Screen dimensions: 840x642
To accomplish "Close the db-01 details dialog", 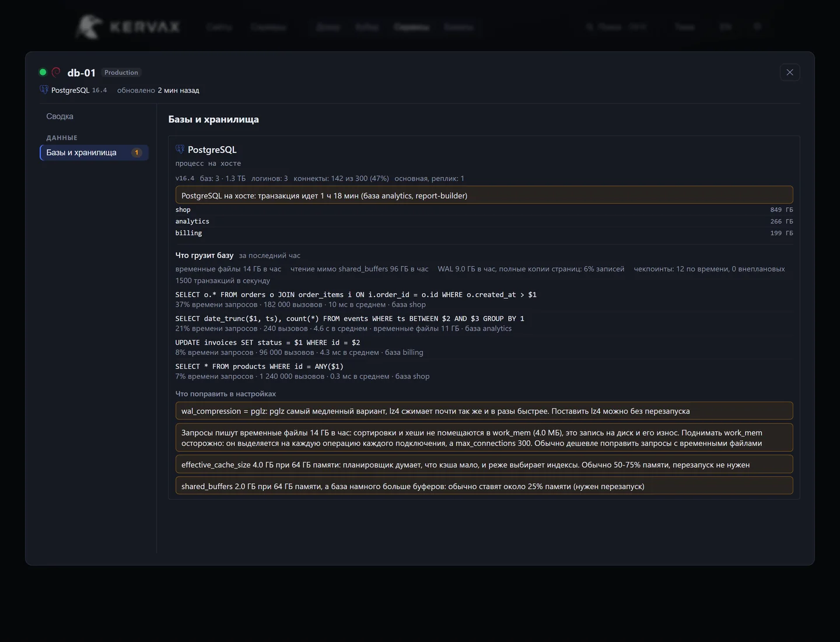I will pos(790,72).
